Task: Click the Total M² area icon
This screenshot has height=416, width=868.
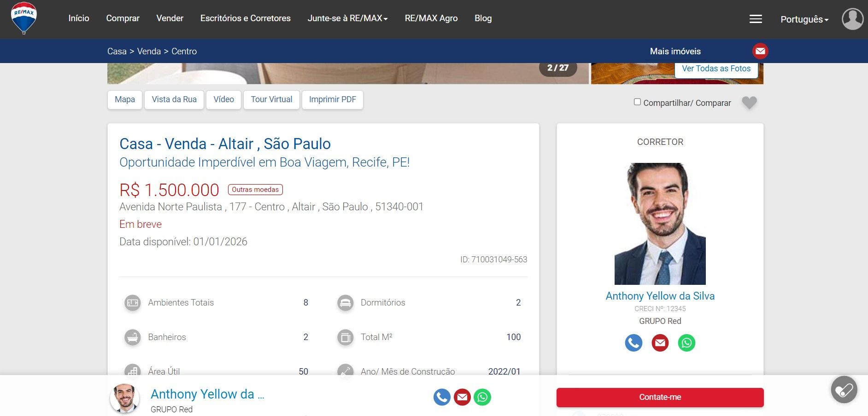Action: (x=345, y=337)
